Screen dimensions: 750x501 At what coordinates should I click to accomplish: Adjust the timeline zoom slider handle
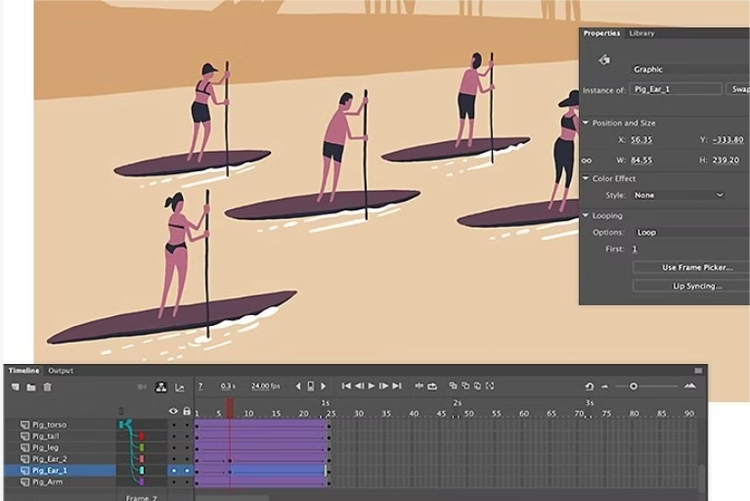point(633,386)
